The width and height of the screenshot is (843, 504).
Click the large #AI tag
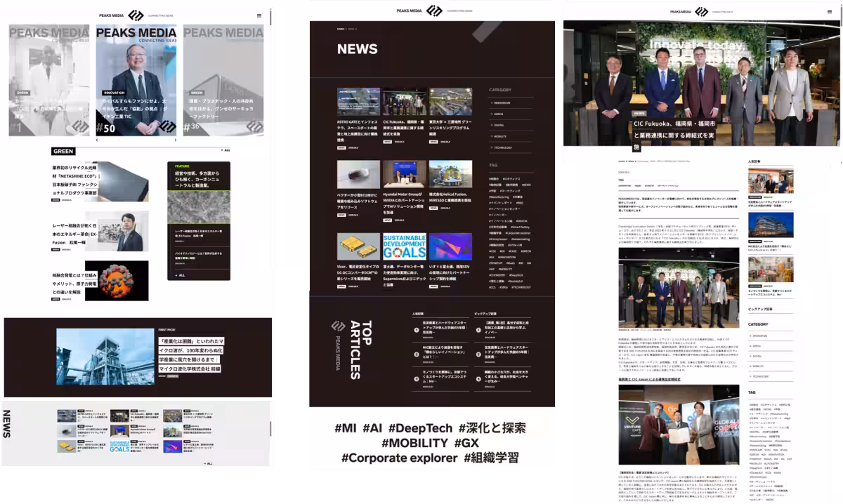click(x=374, y=427)
